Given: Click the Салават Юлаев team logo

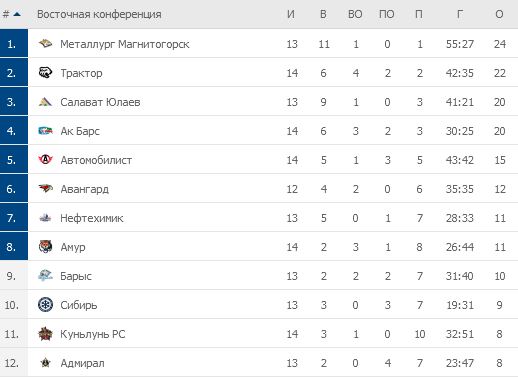Looking at the screenshot, I should tap(45, 102).
